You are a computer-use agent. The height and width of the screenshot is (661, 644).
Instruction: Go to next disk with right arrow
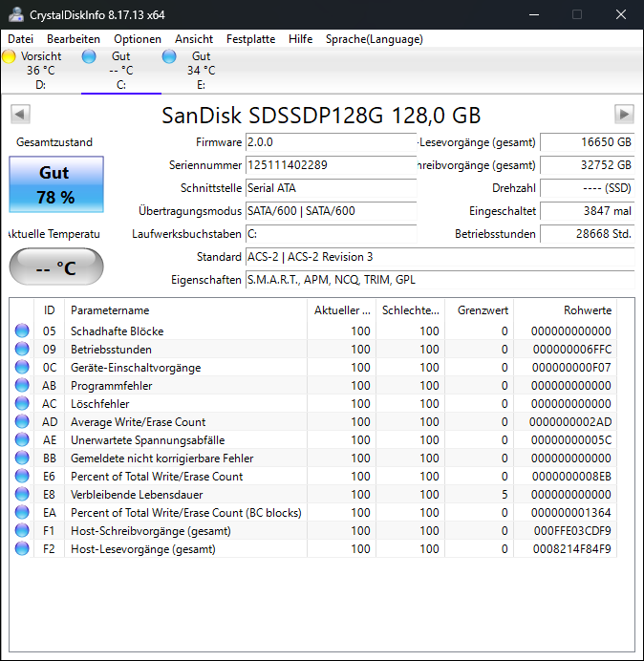click(x=624, y=114)
